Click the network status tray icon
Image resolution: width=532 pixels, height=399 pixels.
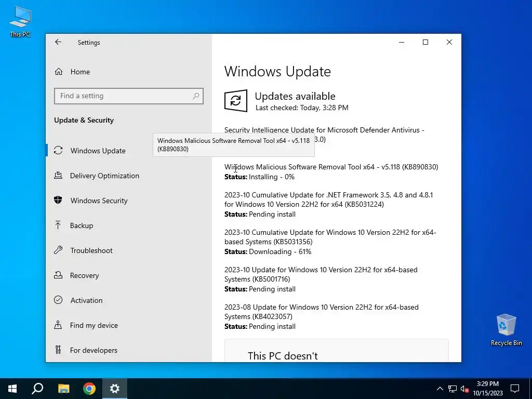pos(453,389)
